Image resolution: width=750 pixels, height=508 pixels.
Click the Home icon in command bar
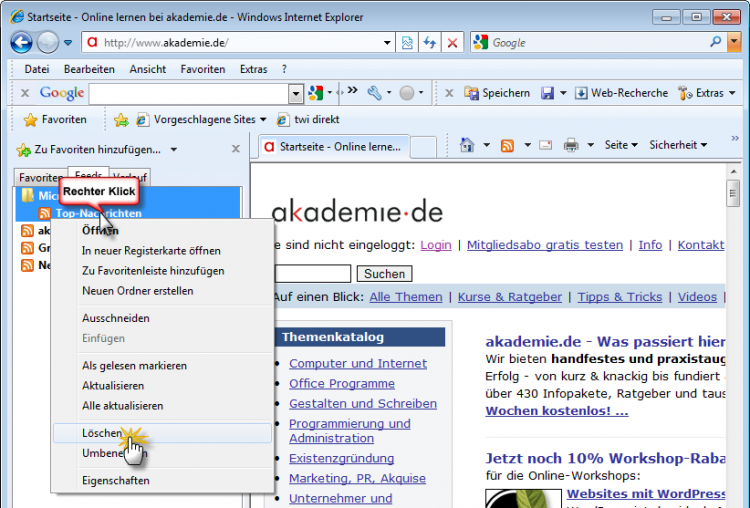pos(467,145)
